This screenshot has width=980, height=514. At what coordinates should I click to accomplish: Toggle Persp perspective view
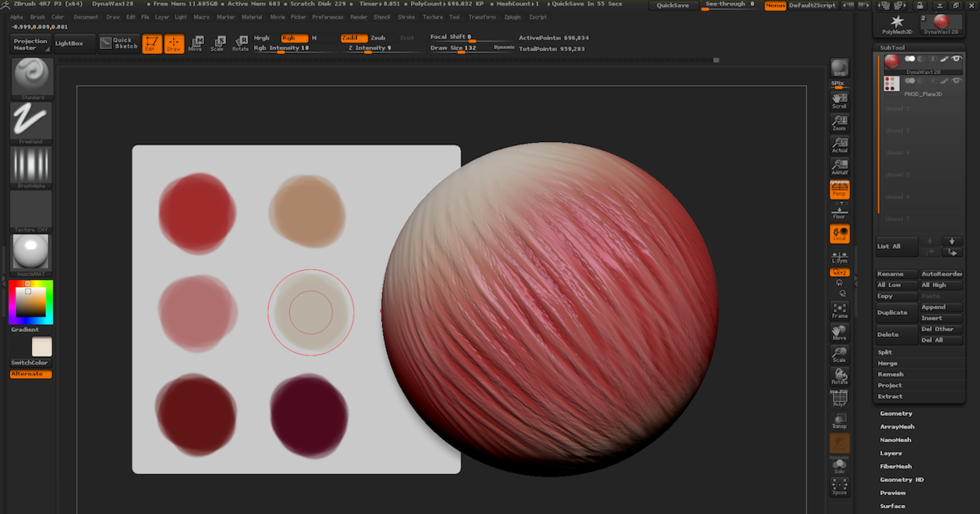tap(839, 189)
